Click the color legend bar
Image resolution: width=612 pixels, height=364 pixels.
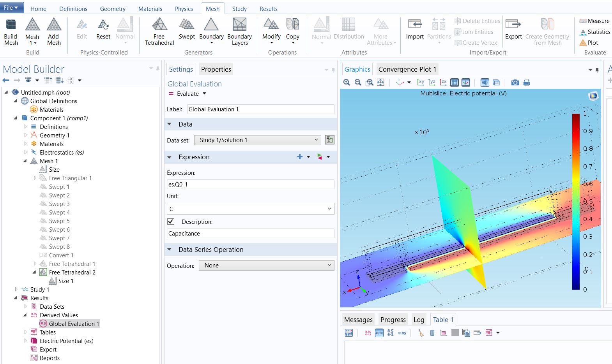point(576,202)
